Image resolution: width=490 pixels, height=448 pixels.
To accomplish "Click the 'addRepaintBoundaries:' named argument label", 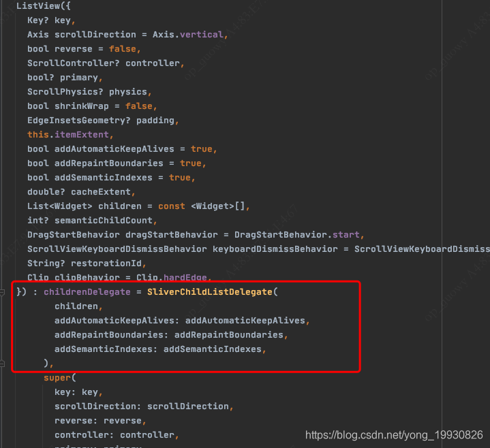I will tap(112, 335).
